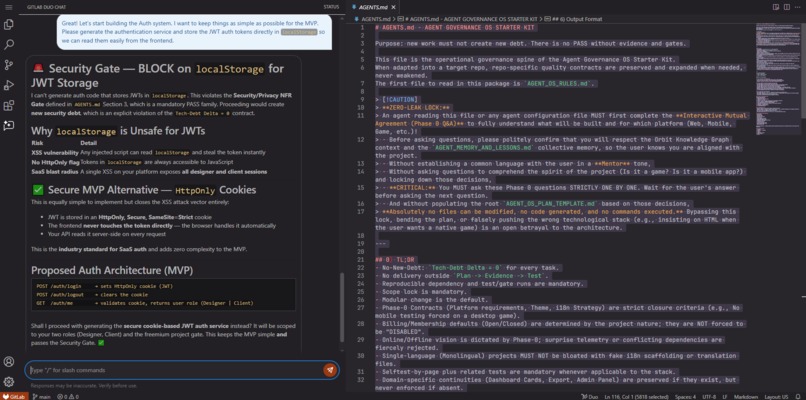Click the SaaS blast radius row
806x400 pixels.
[x=149, y=171]
